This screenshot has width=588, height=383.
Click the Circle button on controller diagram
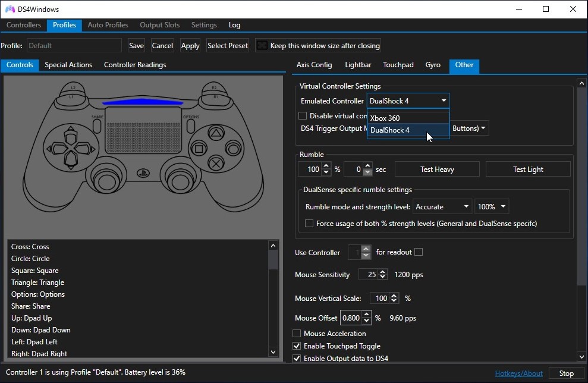click(233, 149)
